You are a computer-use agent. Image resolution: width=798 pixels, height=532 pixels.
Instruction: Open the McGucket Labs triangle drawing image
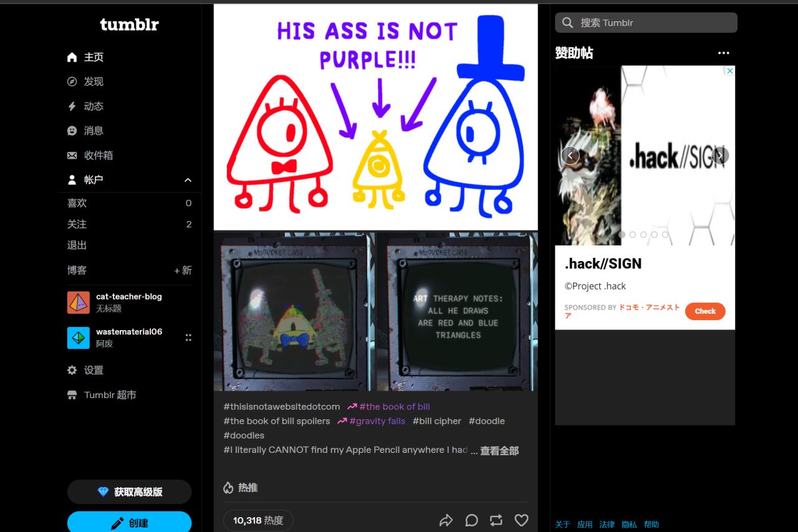pyautogui.click(x=294, y=312)
